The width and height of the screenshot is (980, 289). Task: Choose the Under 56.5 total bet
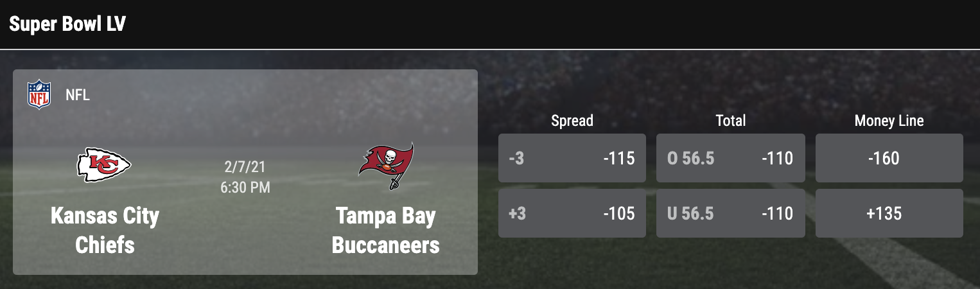(730, 213)
